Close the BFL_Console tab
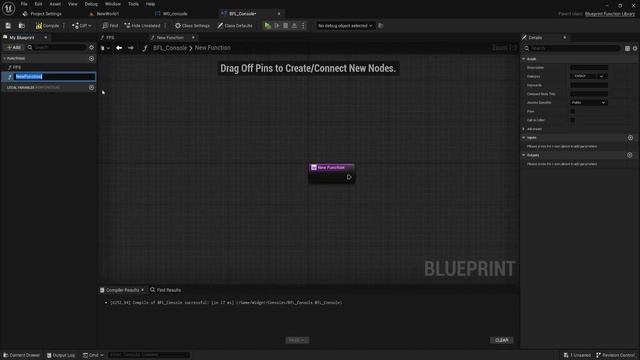640x360 pixels. tap(279, 14)
